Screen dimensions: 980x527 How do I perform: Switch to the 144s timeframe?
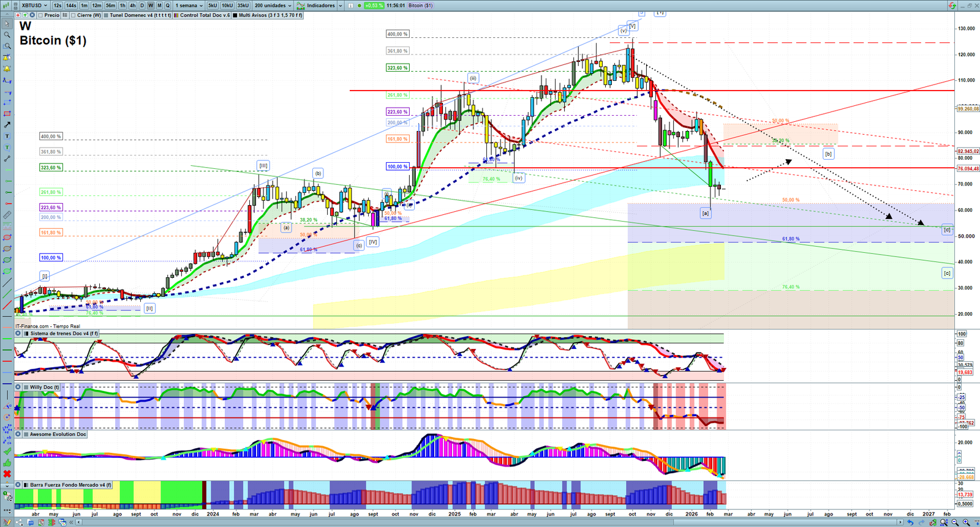pyautogui.click(x=71, y=6)
